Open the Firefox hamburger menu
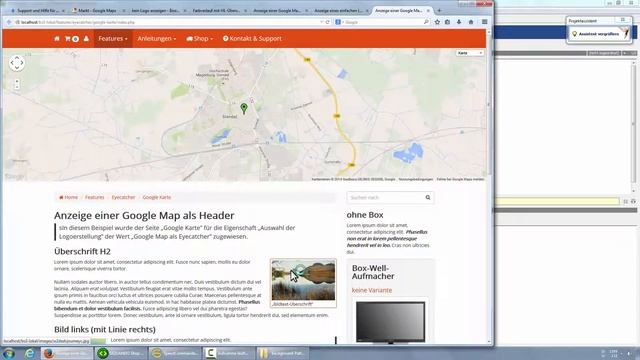Image resolution: width=640 pixels, height=360 pixels. [484, 22]
